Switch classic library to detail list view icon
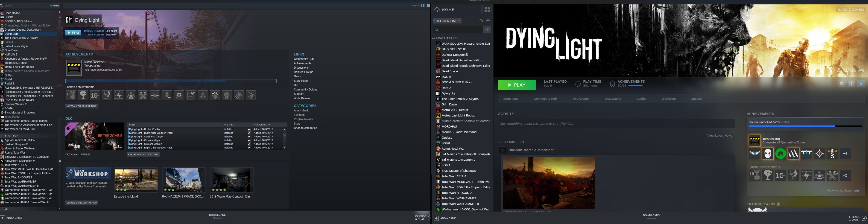This screenshot has height=224, width=868. [x=423, y=5]
